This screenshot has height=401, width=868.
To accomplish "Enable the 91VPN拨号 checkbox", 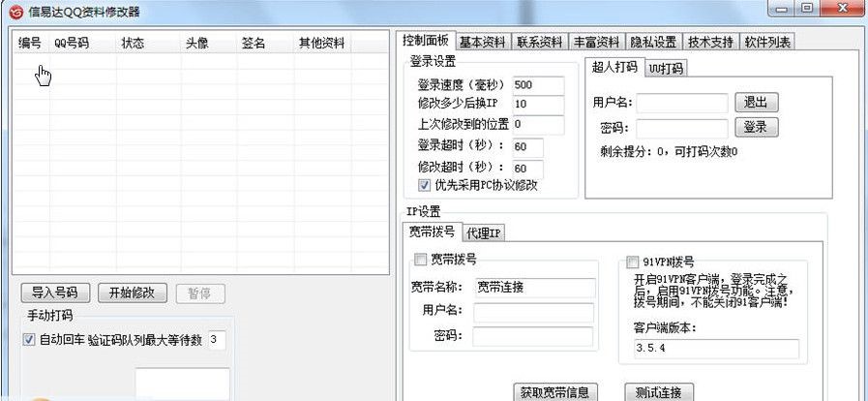I will [x=632, y=262].
